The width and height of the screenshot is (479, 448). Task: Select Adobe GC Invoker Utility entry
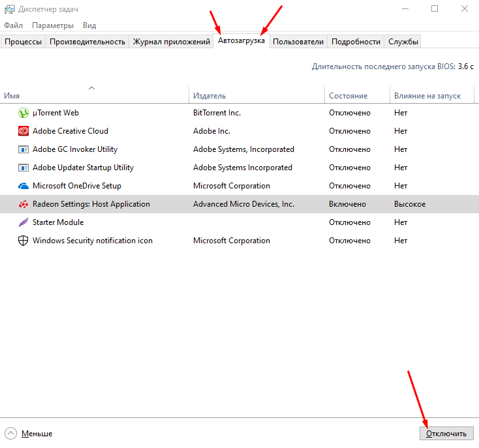tap(75, 149)
